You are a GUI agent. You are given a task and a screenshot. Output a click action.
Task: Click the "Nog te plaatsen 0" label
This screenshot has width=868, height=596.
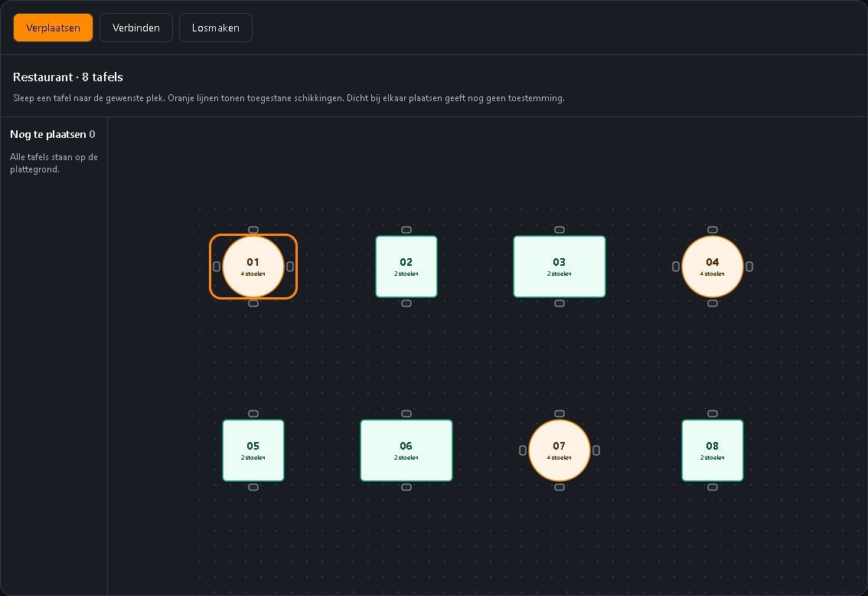tap(53, 135)
